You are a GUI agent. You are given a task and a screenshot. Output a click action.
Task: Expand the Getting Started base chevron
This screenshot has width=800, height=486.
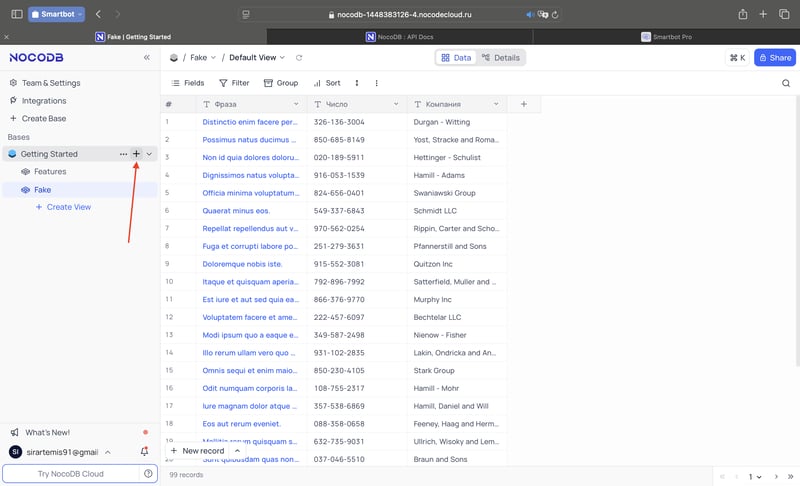coord(149,154)
